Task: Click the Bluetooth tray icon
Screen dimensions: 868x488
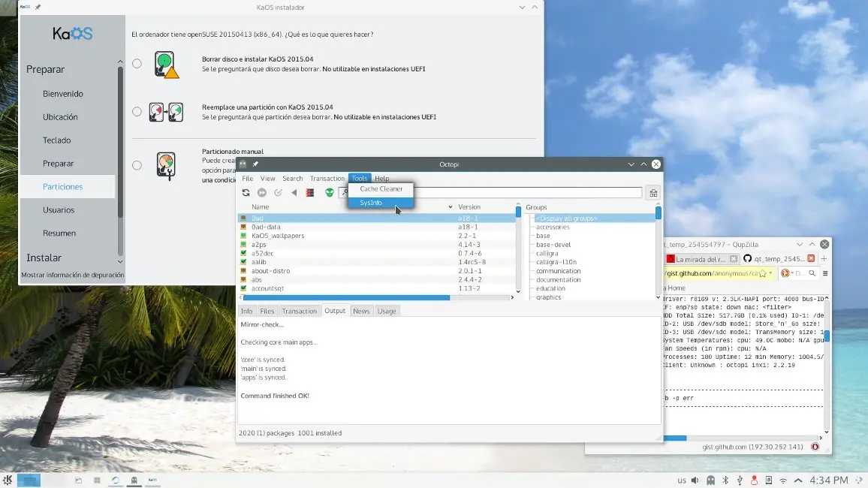Action: [725, 480]
